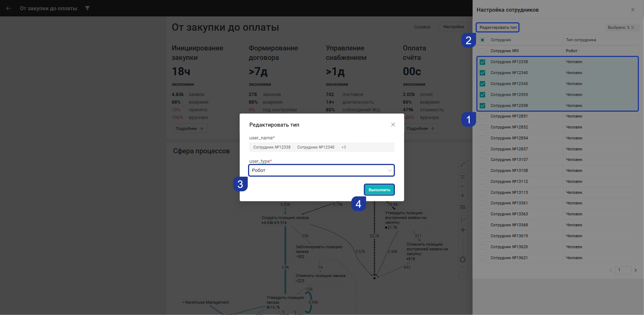Check the box for Сотрудник №0
This screenshot has height=315, width=644.
point(483,51)
